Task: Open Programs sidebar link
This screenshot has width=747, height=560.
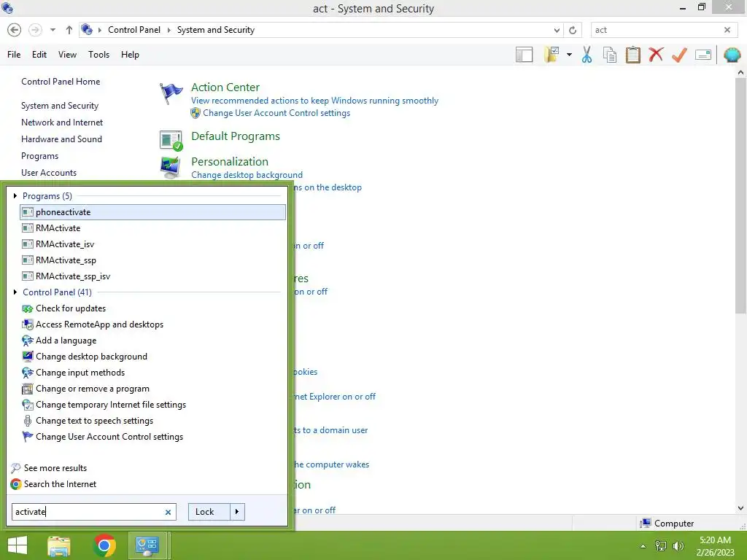Action: (39, 156)
